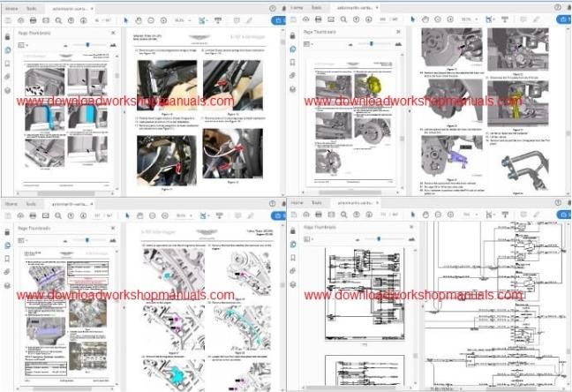The image size is (572, 392).
Task: Click the read mode keyboard icon in top-right window
Action: point(505,19)
